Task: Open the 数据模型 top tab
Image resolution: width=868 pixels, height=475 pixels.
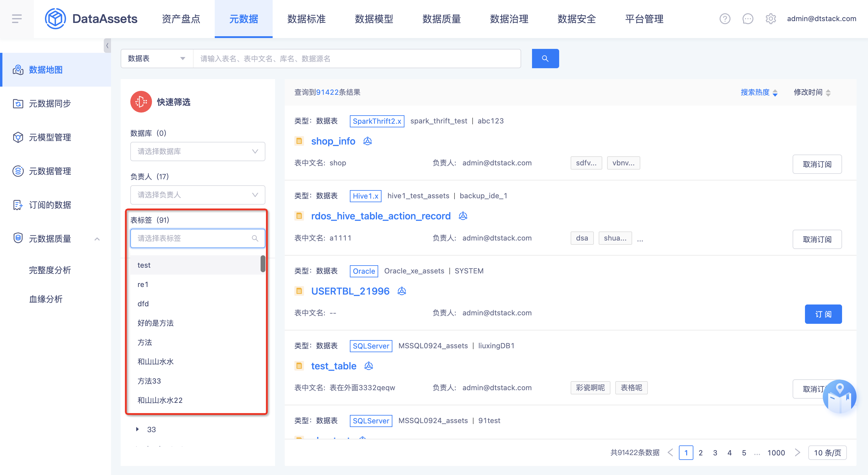Action: point(374,18)
